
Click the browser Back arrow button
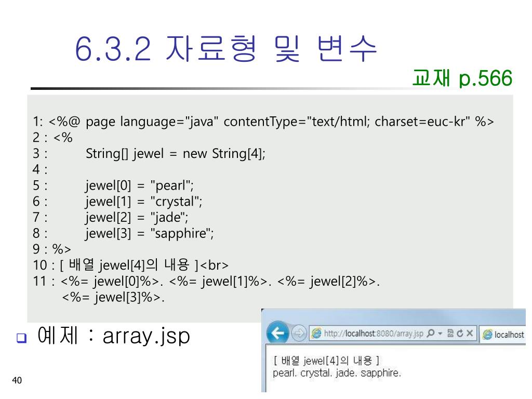tap(277, 333)
